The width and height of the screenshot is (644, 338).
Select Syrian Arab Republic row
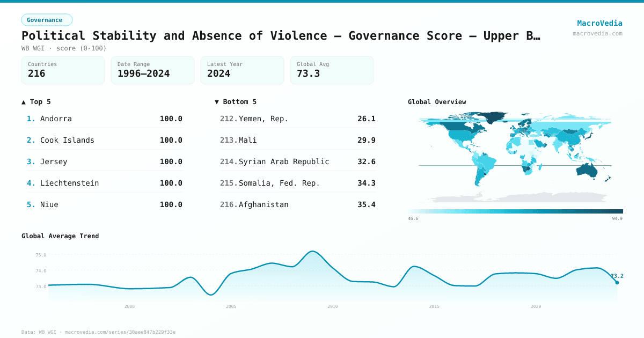click(x=298, y=161)
